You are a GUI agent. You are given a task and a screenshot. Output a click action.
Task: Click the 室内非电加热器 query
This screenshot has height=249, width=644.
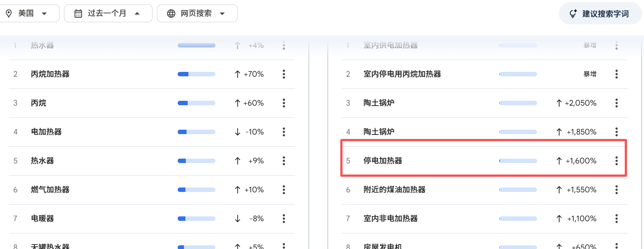[390, 219]
